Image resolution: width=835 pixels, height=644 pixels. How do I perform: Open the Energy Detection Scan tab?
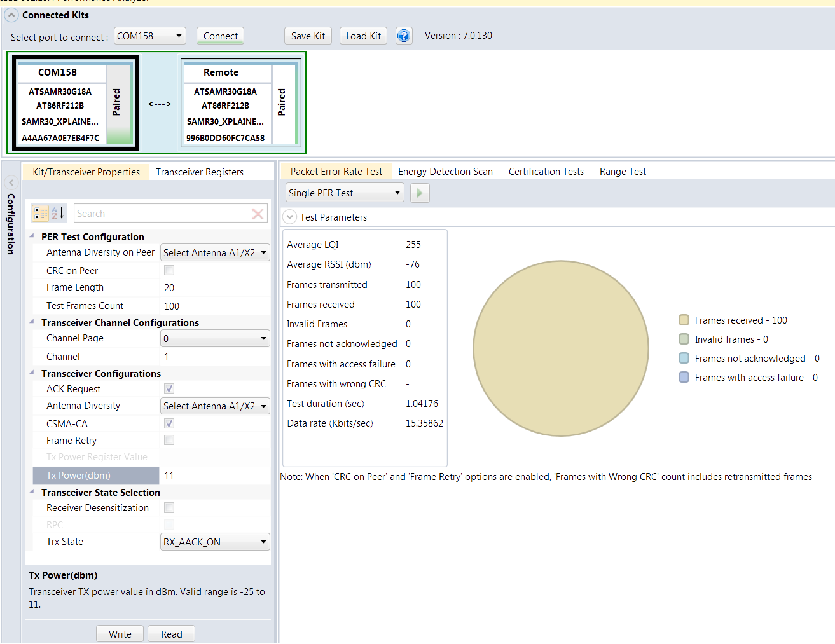pos(445,172)
